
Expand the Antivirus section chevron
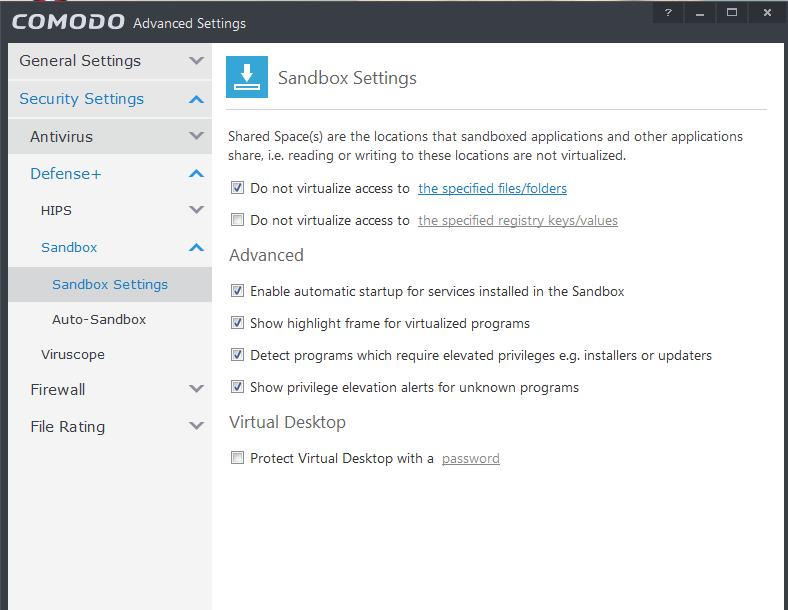point(196,136)
